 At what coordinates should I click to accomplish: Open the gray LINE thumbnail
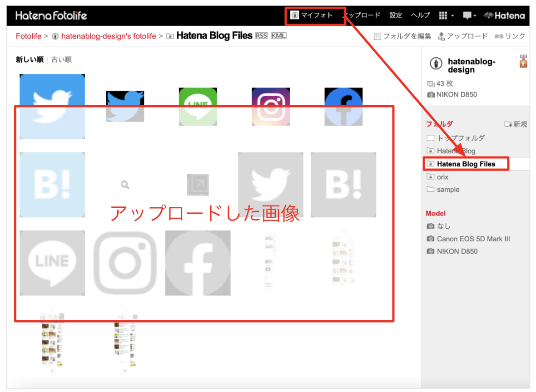pos(52,263)
